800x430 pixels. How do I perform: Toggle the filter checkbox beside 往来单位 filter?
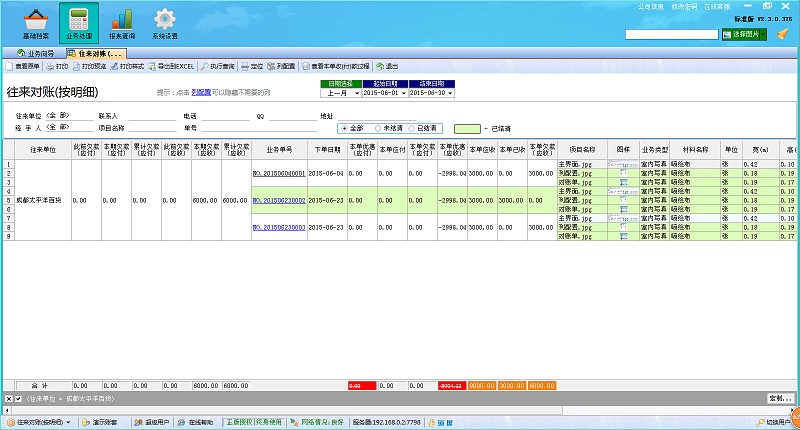pyautogui.click(x=17, y=399)
